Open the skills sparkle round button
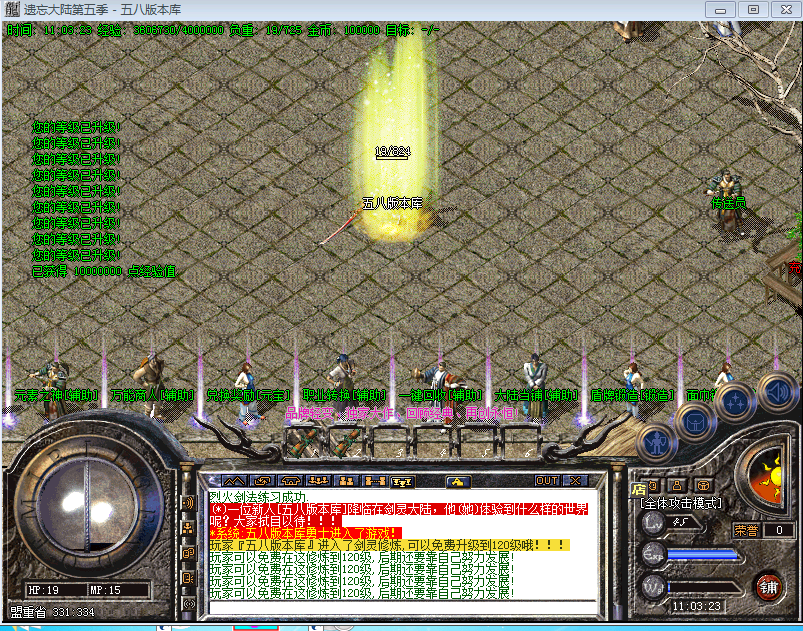The image size is (803, 631). tap(736, 402)
